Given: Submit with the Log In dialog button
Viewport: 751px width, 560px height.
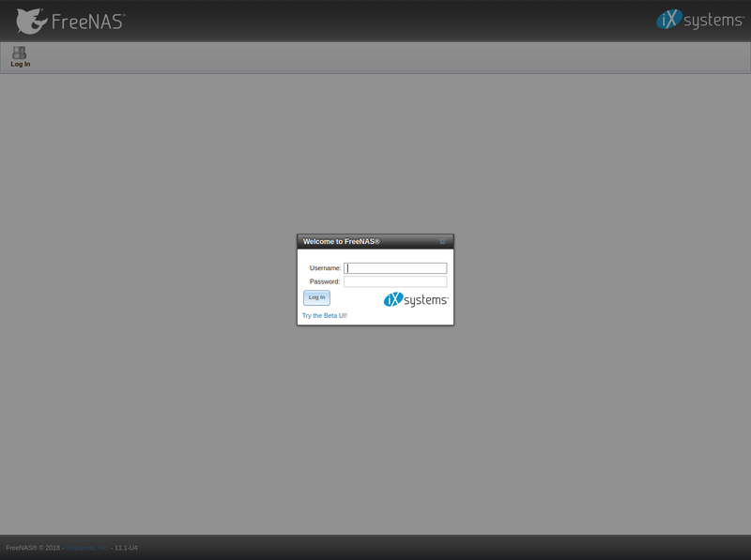Looking at the screenshot, I should [x=316, y=297].
